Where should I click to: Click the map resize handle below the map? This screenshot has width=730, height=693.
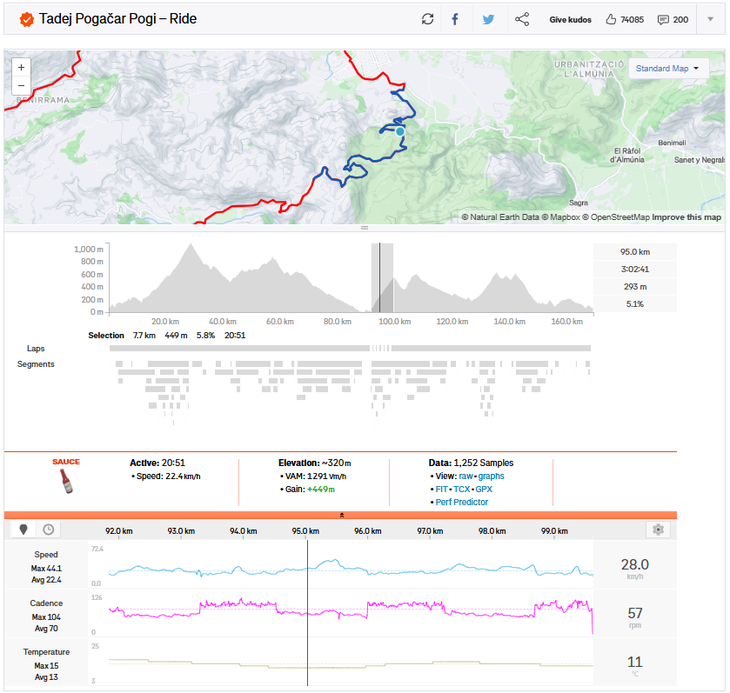(x=365, y=228)
